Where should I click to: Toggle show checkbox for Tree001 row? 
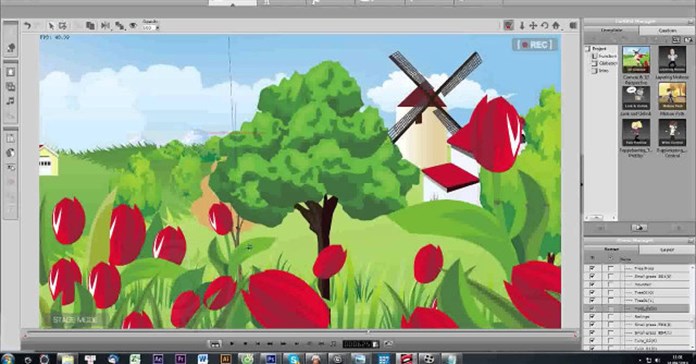click(592, 293)
